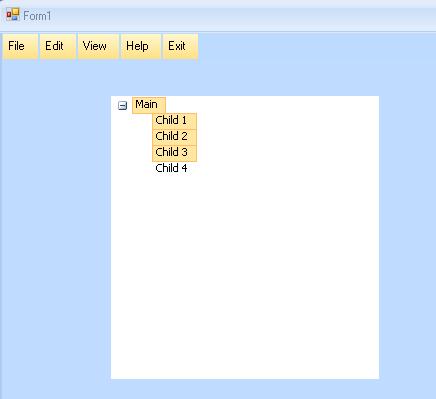Open the View menu

point(98,46)
